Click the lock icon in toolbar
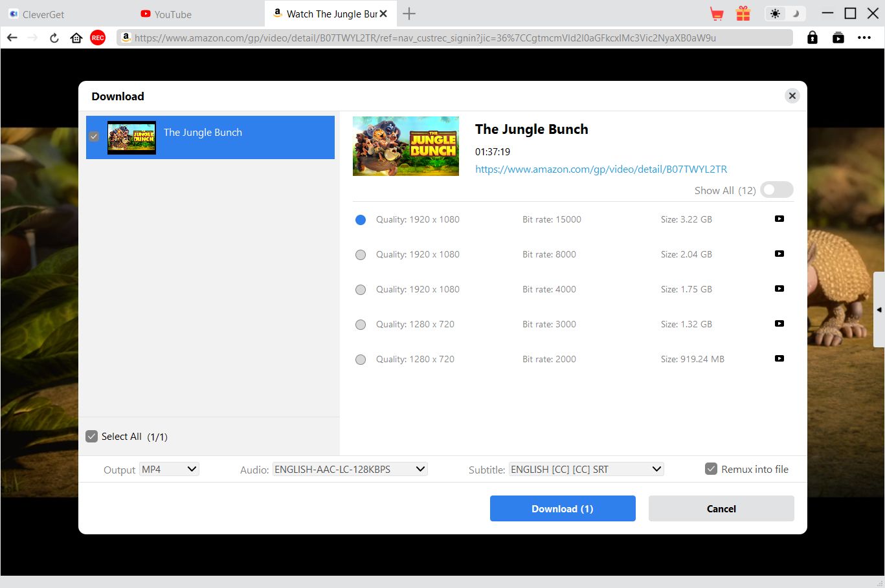 812,38
